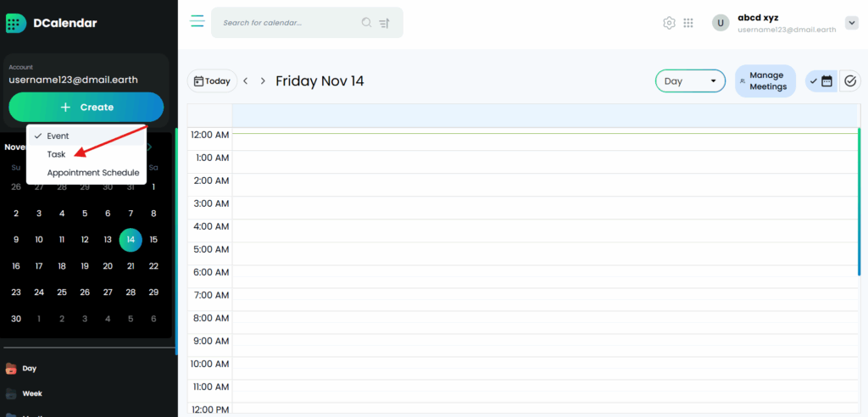
Task: Click the search for calendar field
Action: (288, 23)
